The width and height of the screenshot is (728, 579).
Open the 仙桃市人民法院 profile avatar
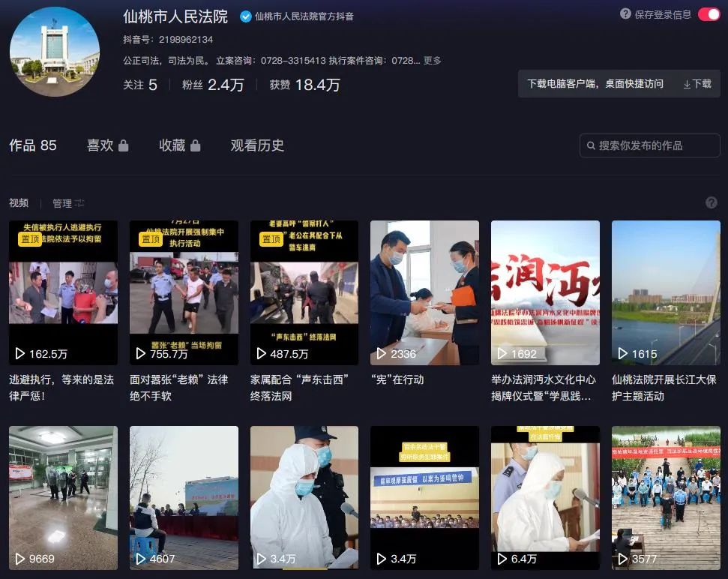pos(55,52)
